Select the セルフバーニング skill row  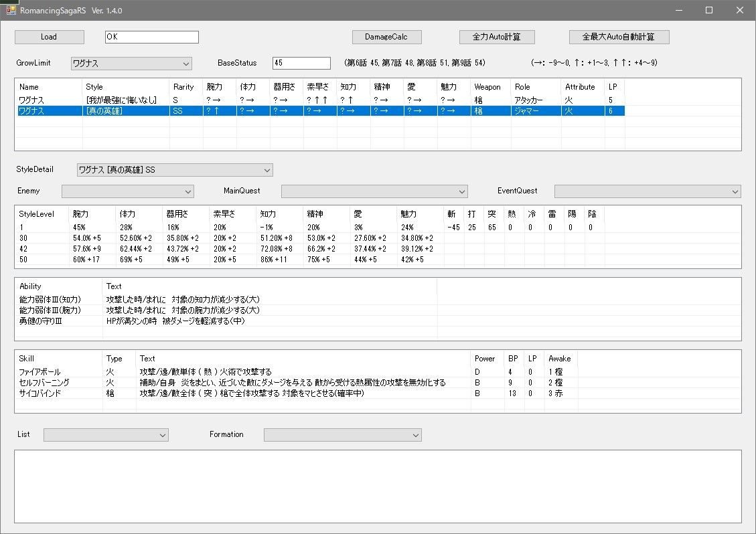click(x=297, y=383)
